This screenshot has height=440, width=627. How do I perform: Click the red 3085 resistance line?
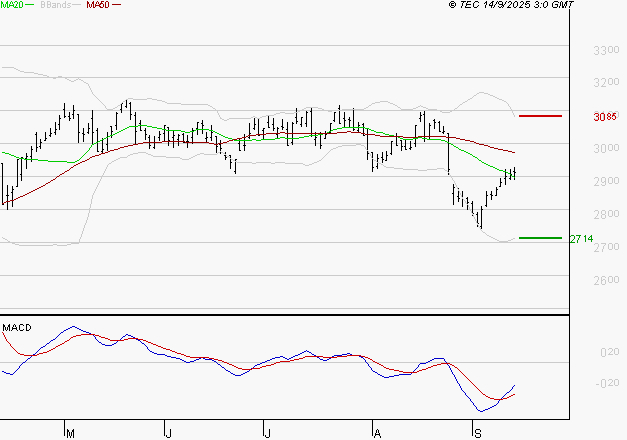[x=541, y=116]
